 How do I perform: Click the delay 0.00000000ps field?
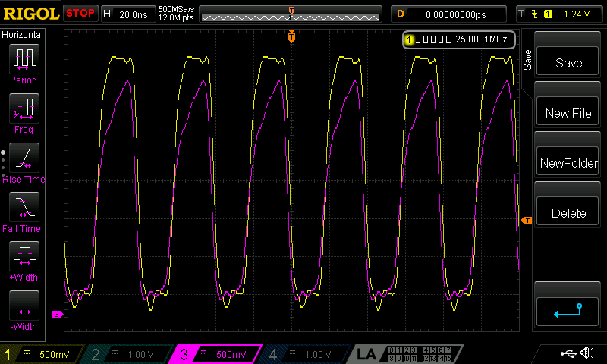tap(448, 14)
